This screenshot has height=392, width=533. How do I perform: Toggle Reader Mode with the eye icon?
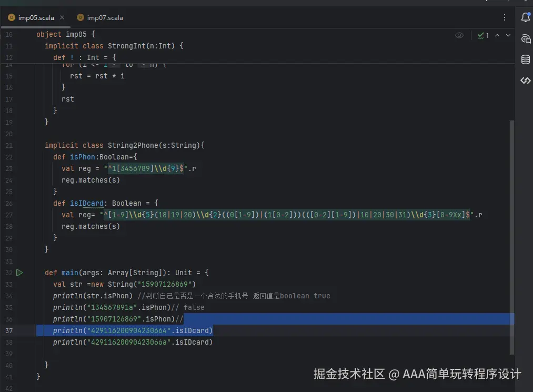459,35
